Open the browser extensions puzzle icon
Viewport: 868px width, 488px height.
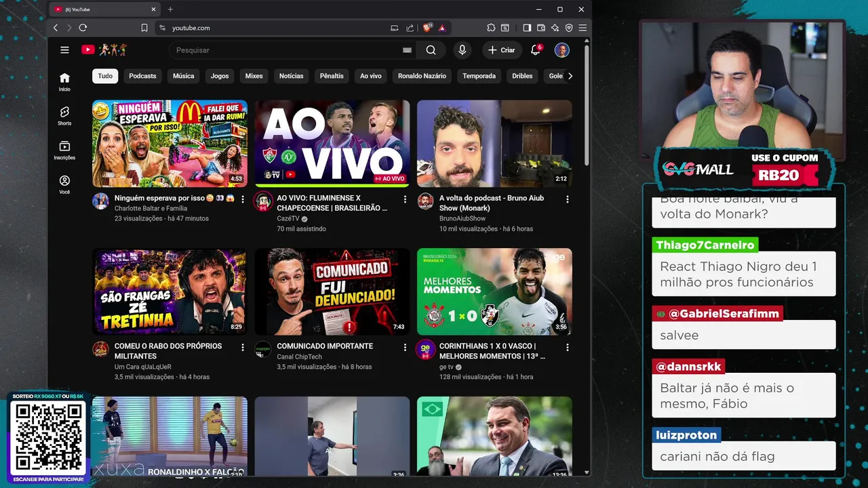coord(491,28)
